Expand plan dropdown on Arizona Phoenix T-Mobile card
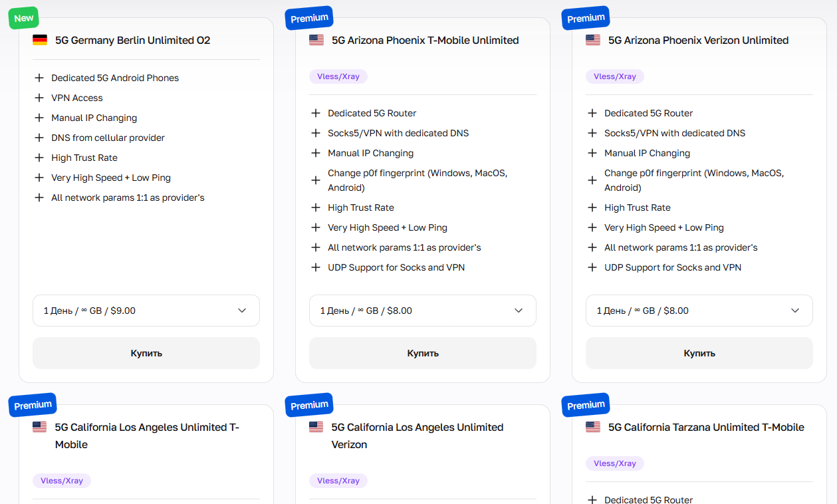 pos(423,311)
